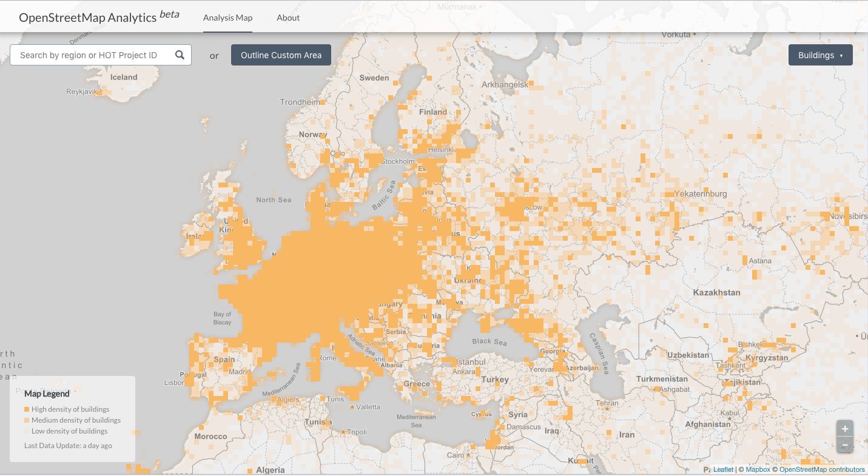Viewport: 868px width, 476px height.
Task: Click the High density of buildings swatch
Action: tap(27, 409)
